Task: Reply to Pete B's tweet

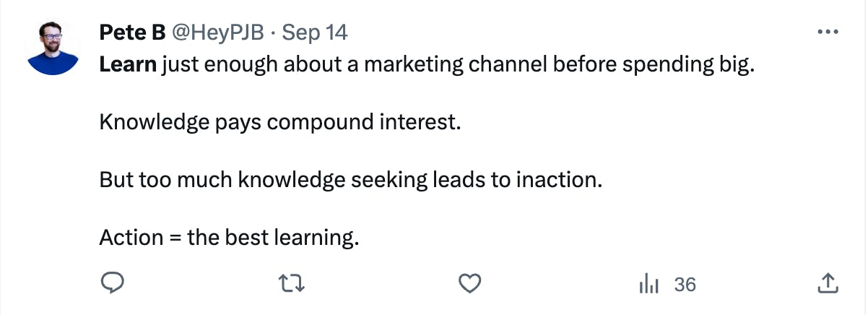Action: point(113,285)
